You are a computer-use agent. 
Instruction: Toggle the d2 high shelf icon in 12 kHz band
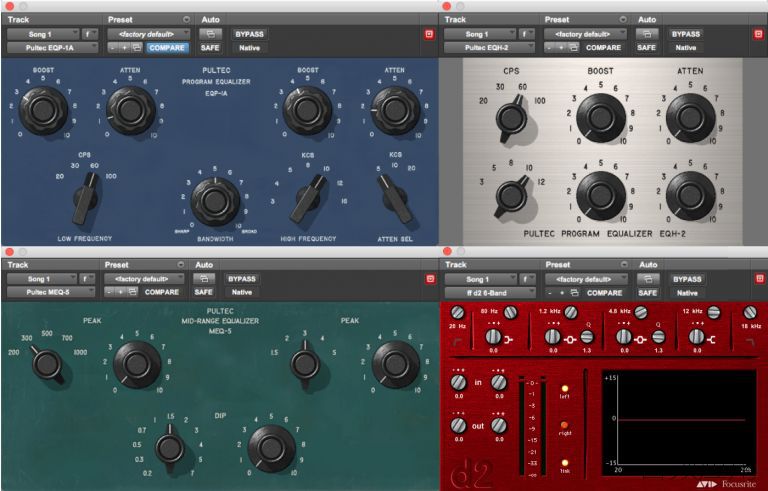(x=711, y=339)
